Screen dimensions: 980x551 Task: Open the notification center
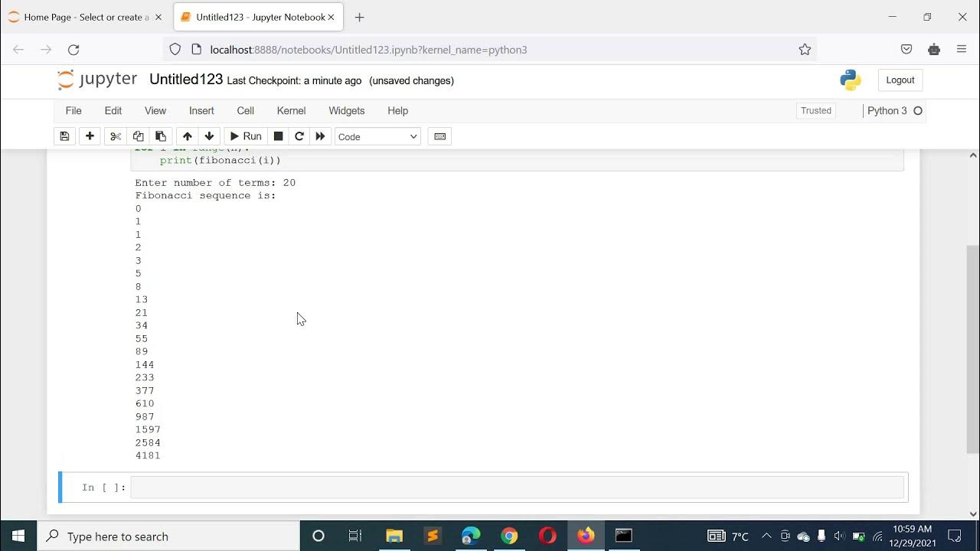[x=955, y=536]
